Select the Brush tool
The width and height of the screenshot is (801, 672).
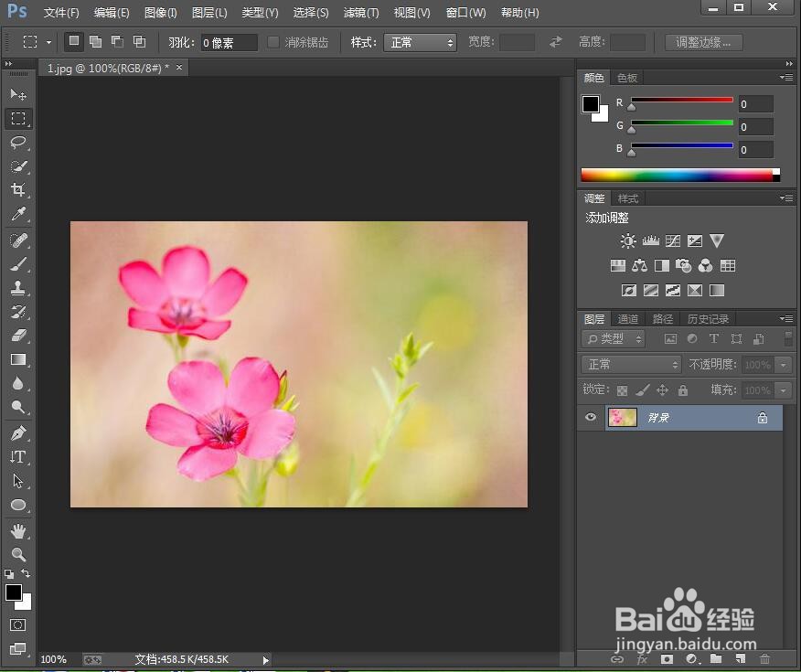(x=18, y=264)
